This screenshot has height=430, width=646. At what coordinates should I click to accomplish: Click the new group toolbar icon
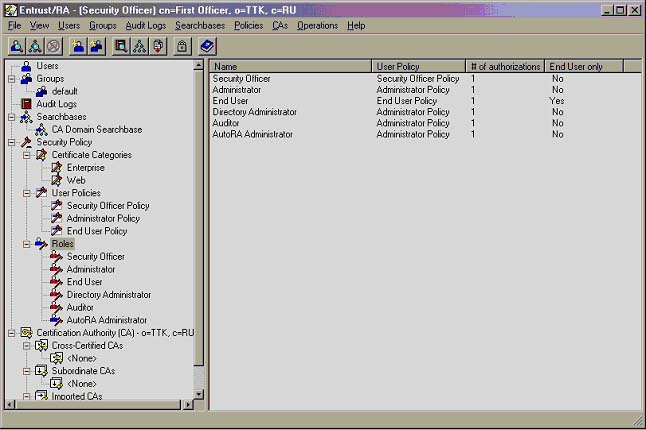(x=96, y=46)
